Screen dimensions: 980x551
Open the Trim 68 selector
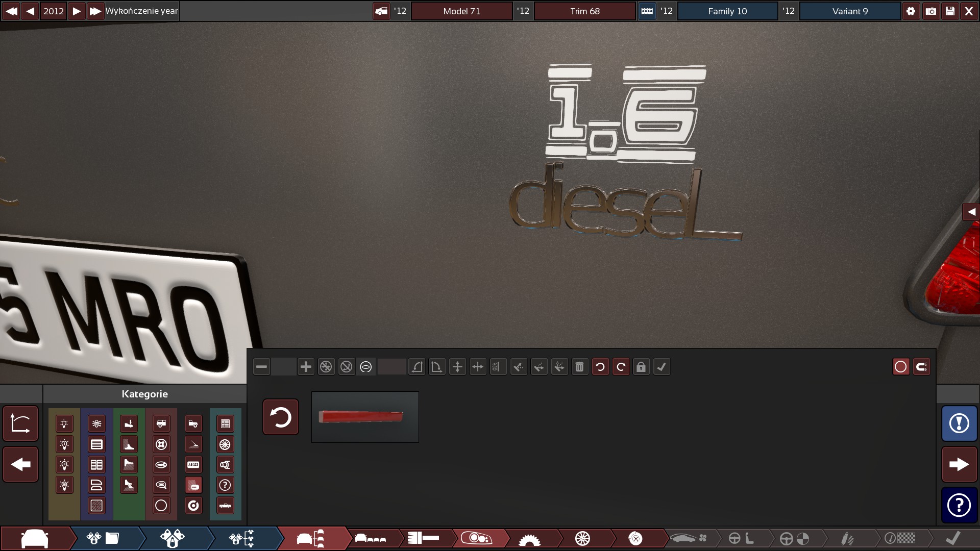585,11
